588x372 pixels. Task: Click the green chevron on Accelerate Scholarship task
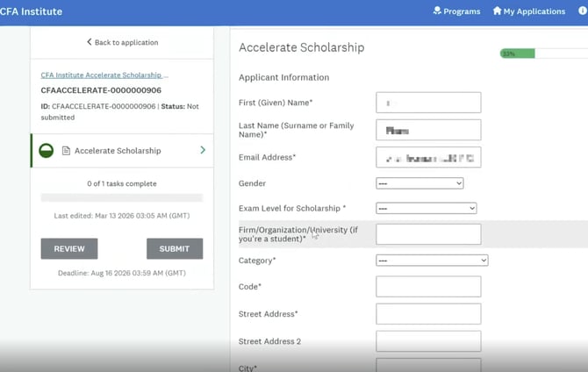point(203,150)
